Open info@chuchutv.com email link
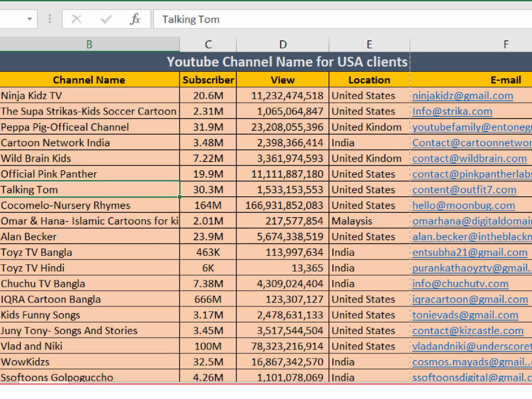The width and height of the screenshot is (532, 399). (x=460, y=284)
